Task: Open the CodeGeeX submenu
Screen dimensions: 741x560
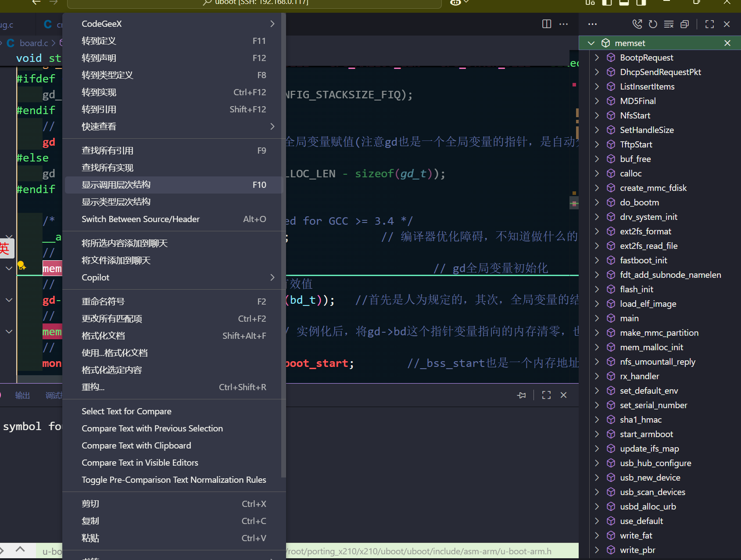Action: [x=174, y=24]
